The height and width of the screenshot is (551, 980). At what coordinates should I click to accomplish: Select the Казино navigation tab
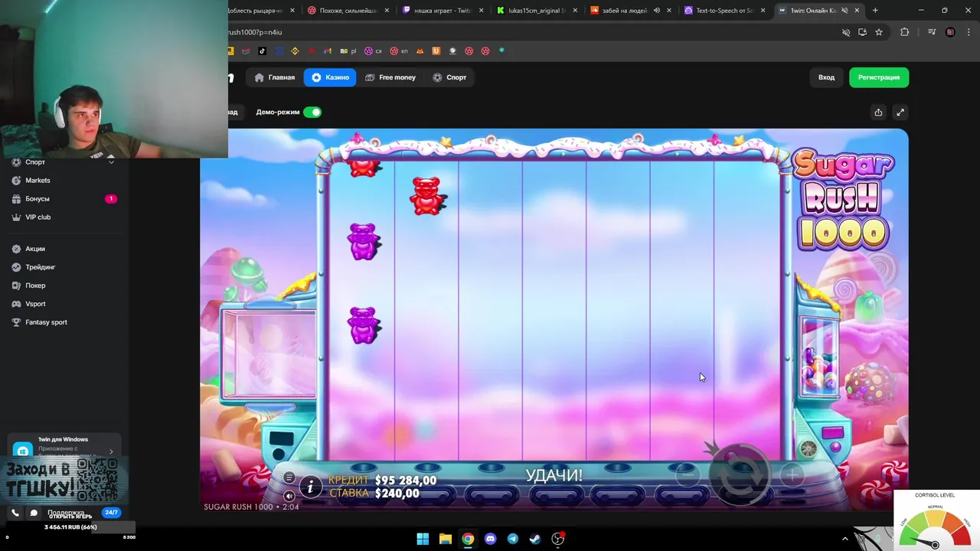tap(330, 77)
